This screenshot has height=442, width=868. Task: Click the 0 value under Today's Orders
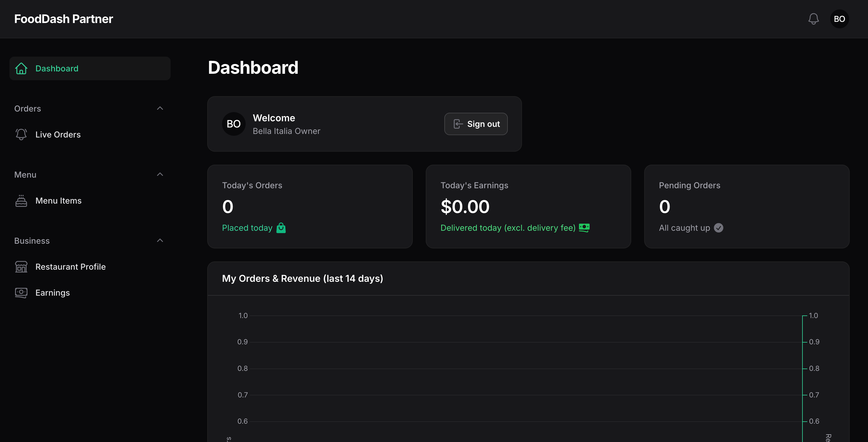[228, 206]
